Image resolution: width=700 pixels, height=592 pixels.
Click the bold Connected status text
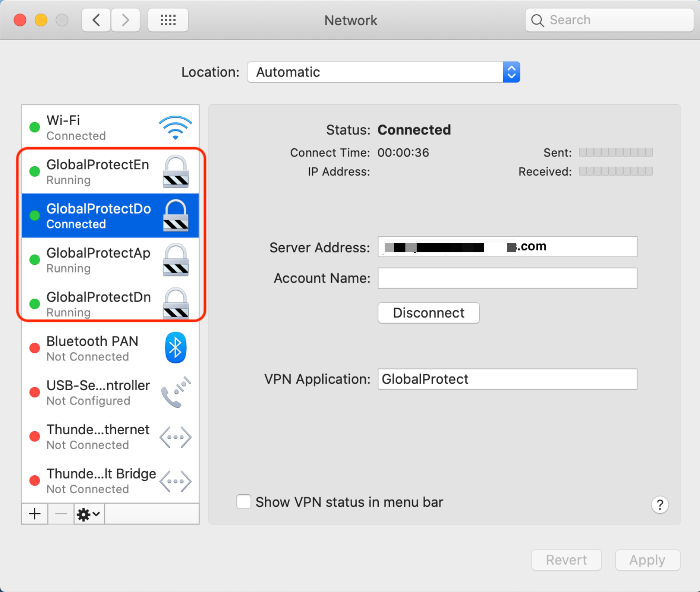click(414, 130)
